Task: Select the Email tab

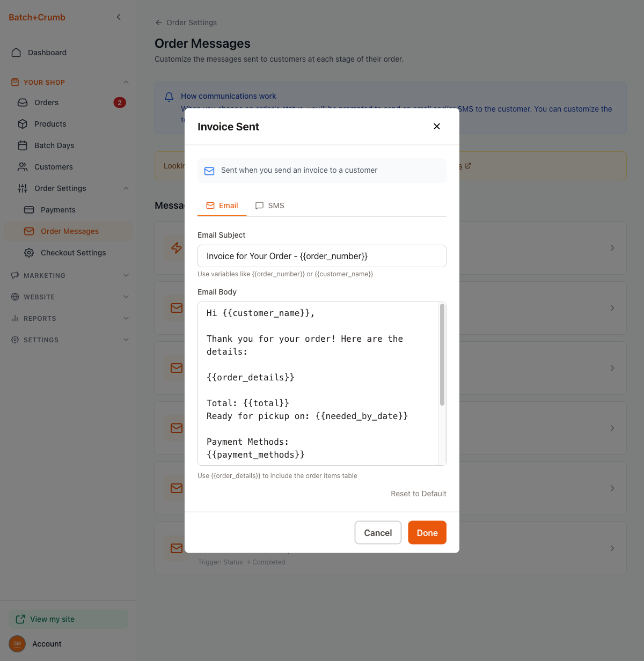Action: point(222,205)
